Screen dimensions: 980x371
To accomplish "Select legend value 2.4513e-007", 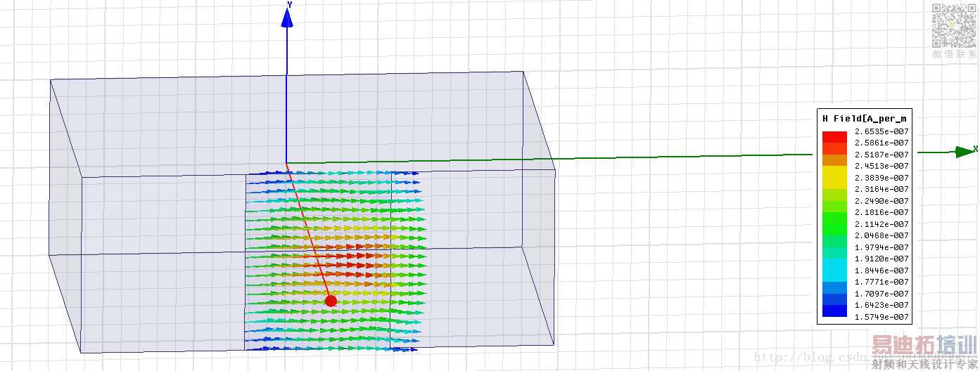I will (882, 166).
